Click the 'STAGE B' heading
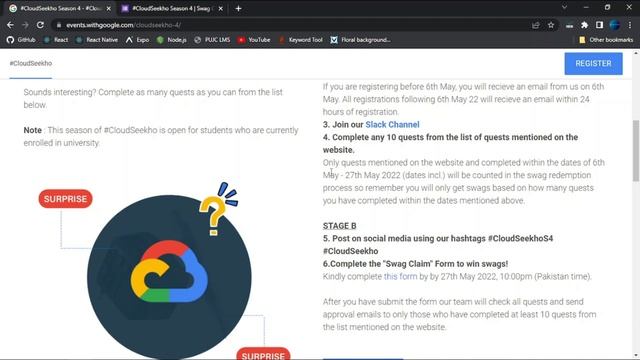640x360 pixels. coord(340,226)
